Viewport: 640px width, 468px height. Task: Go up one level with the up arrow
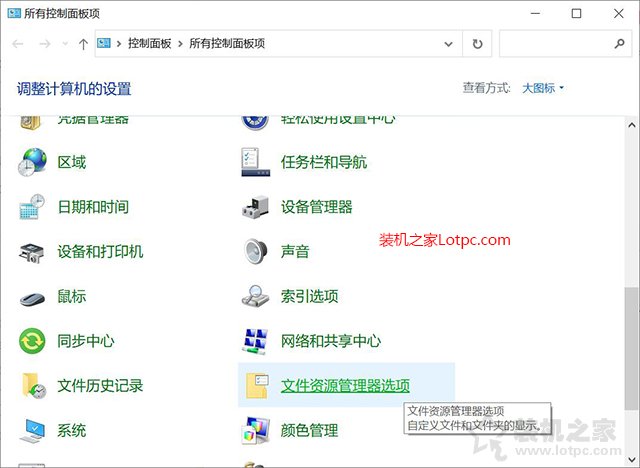tap(83, 44)
